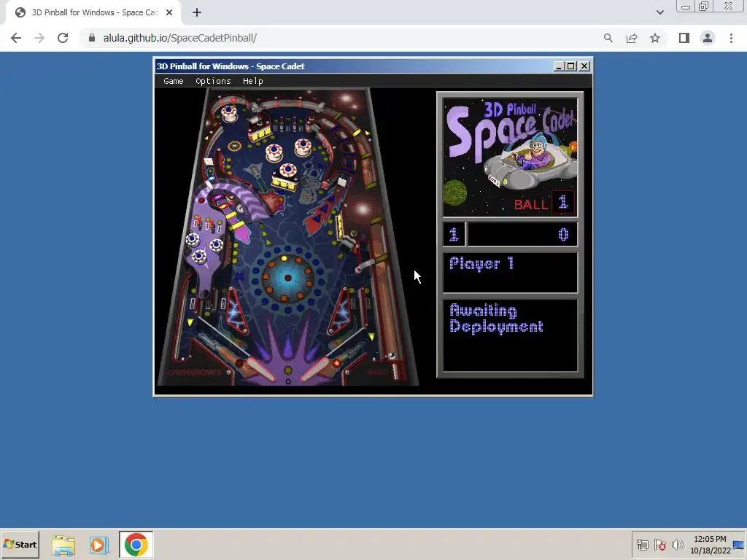The image size is (747, 560).
Task: Go forward in browser history
Action: point(39,38)
